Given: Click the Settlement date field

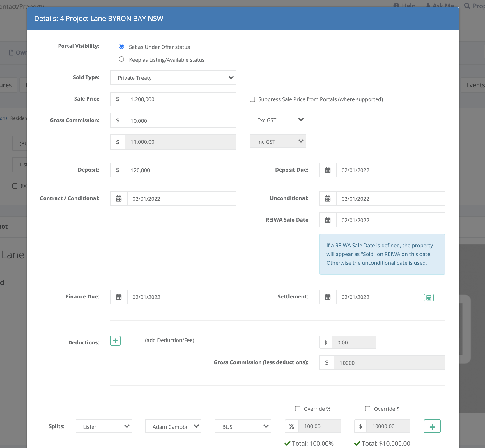Looking at the screenshot, I should 373,297.
